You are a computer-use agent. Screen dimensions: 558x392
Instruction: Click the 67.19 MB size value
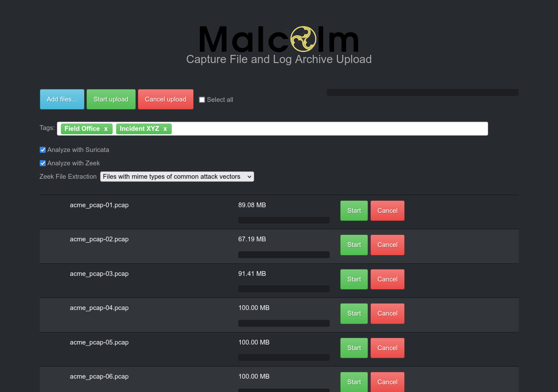(252, 239)
